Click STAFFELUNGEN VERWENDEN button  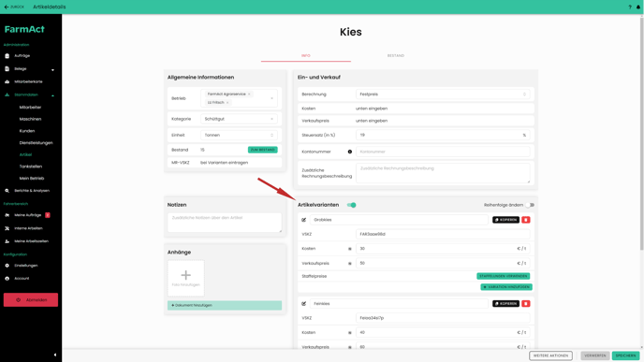point(504,276)
